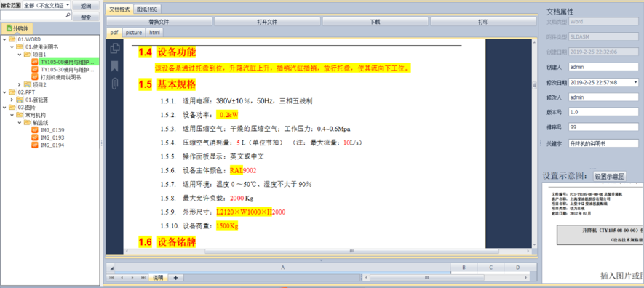Image resolution: width=644 pixels, height=288 pixels.
Task: Open the PDF attachments paperclip icon
Action: (115, 84)
